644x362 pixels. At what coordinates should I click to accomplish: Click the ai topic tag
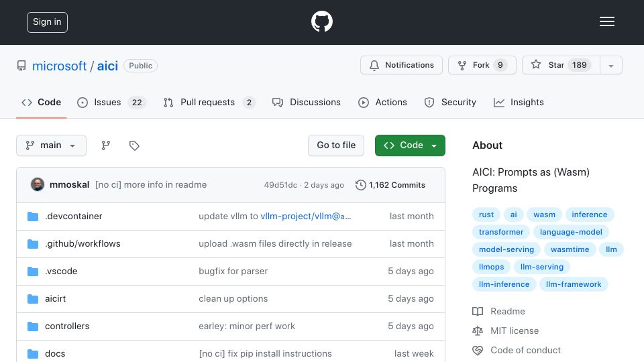[513, 215]
